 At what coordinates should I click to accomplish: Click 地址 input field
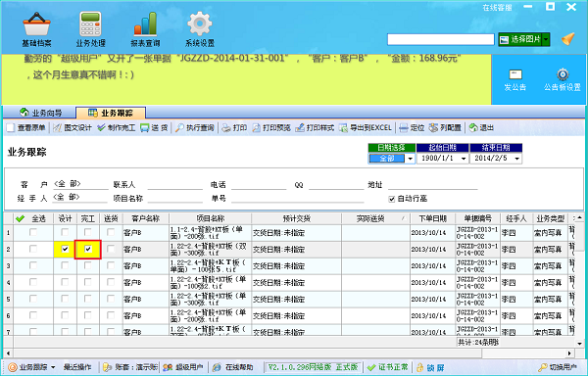tap(433, 185)
